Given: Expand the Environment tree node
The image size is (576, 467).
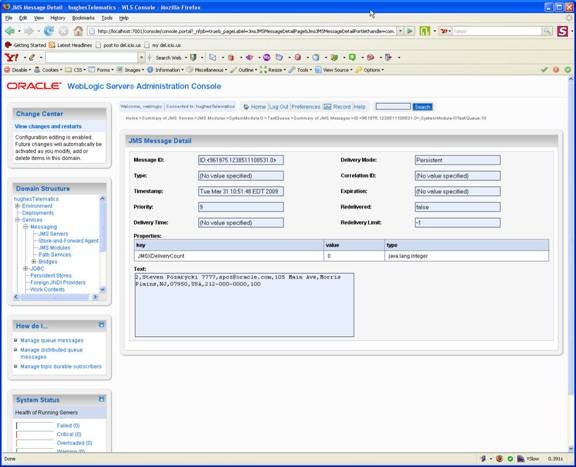Looking at the screenshot, I should point(17,206).
